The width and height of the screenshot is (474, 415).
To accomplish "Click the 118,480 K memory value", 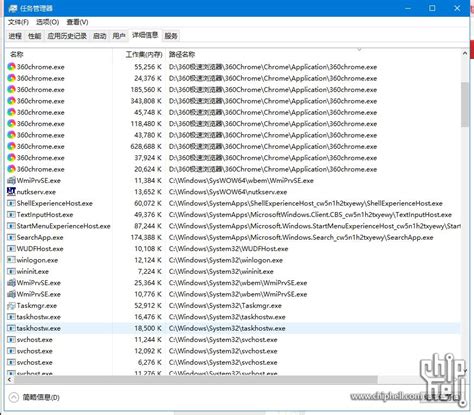I will pyautogui.click(x=146, y=124).
